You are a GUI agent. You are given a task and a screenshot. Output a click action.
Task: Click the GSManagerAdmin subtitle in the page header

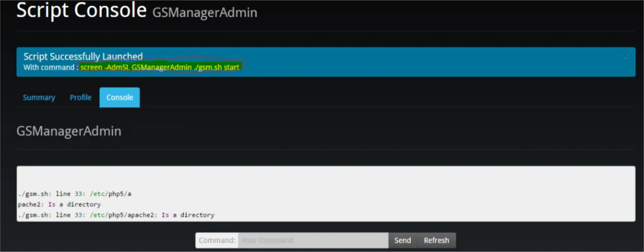(x=205, y=12)
